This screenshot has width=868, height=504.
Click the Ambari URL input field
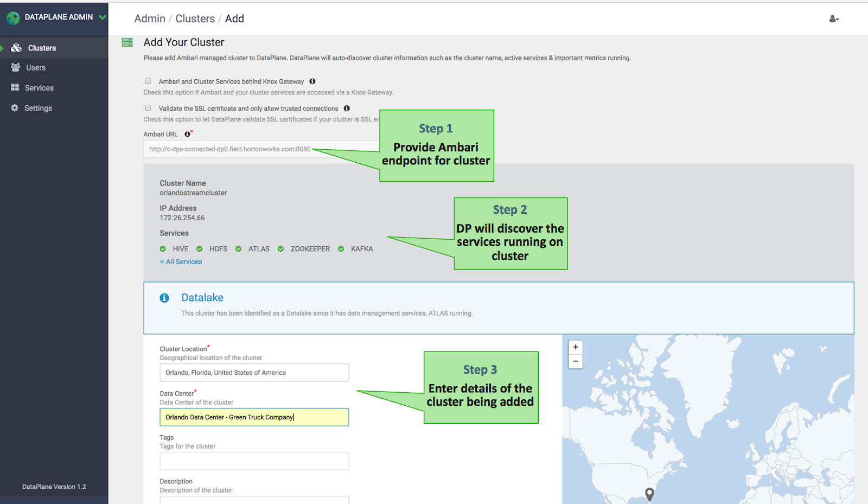tap(261, 149)
